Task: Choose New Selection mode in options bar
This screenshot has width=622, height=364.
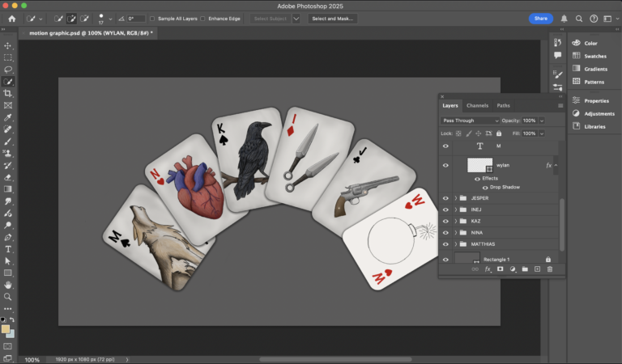Action: coord(58,19)
